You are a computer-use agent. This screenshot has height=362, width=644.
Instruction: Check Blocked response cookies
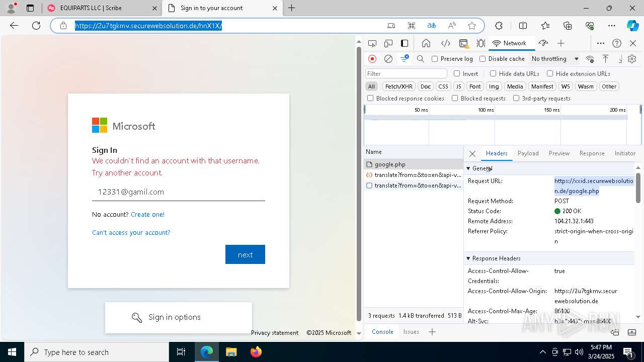tap(370, 99)
